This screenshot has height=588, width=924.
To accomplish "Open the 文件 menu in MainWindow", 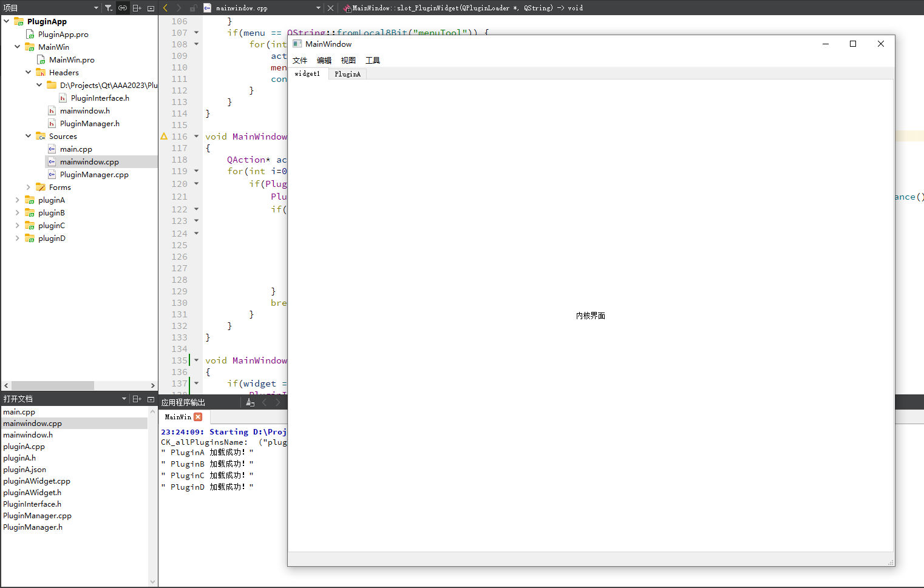I will pos(300,60).
